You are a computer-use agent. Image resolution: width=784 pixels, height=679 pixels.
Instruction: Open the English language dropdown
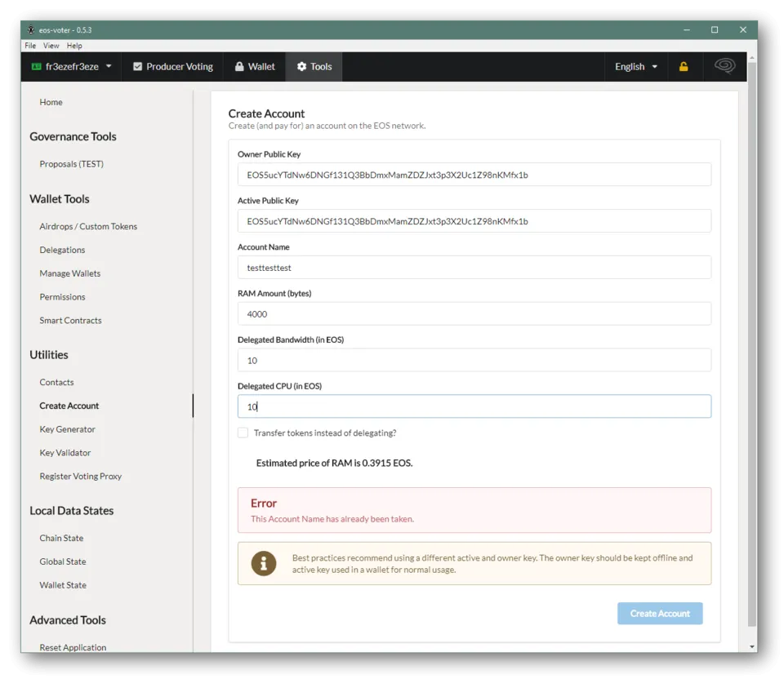pos(636,66)
